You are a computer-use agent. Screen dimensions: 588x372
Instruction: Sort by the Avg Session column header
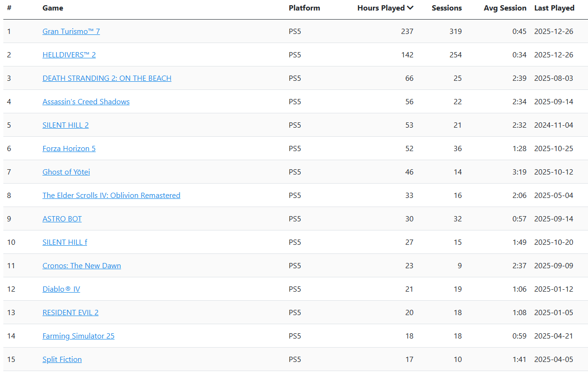505,8
